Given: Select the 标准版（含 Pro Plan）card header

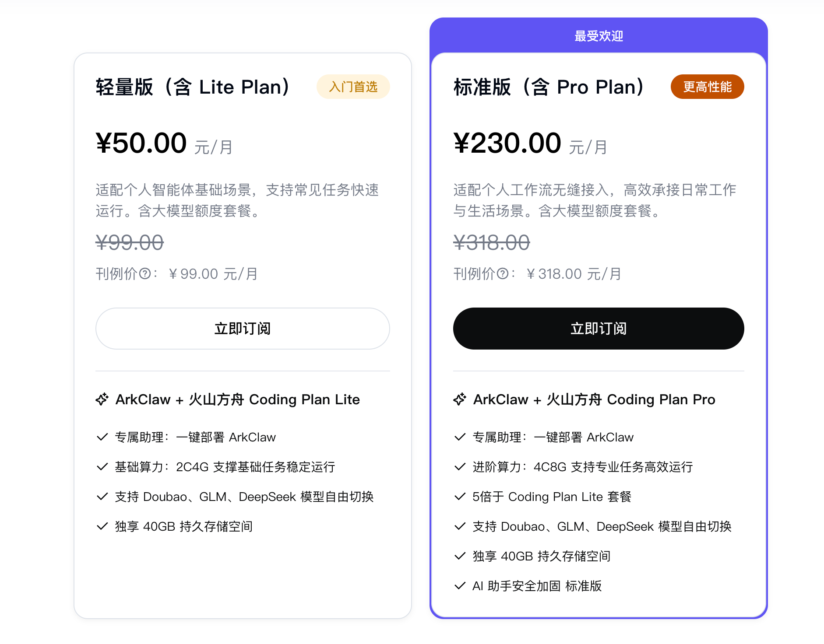Looking at the screenshot, I should pos(548,87).
